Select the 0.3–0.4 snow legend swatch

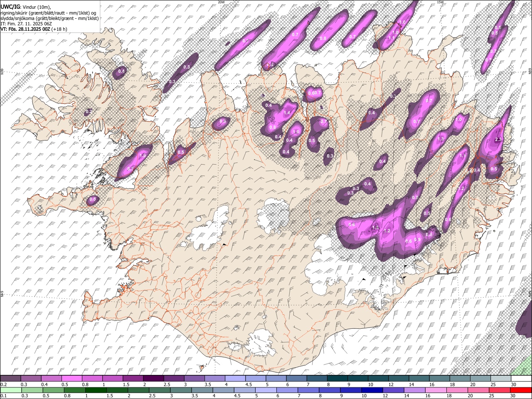coord(31,378)
